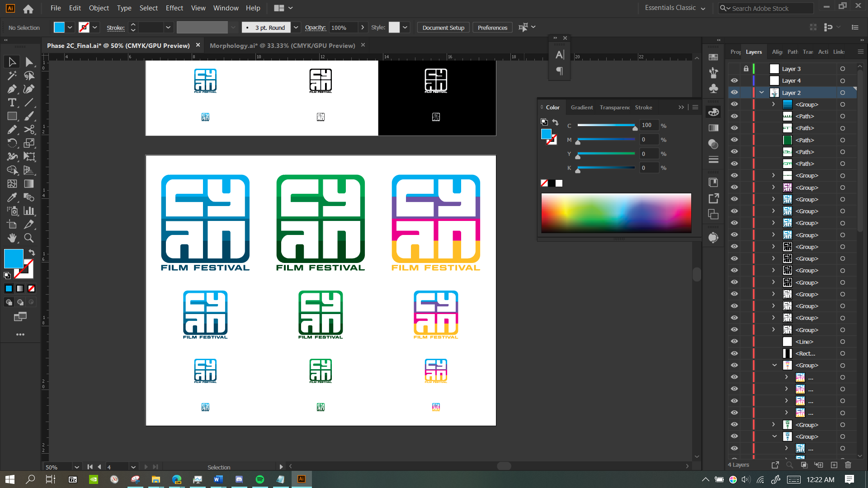This screenshot has width=868, height=488.
Task: Select the Type tool
Action: (12, 103)
